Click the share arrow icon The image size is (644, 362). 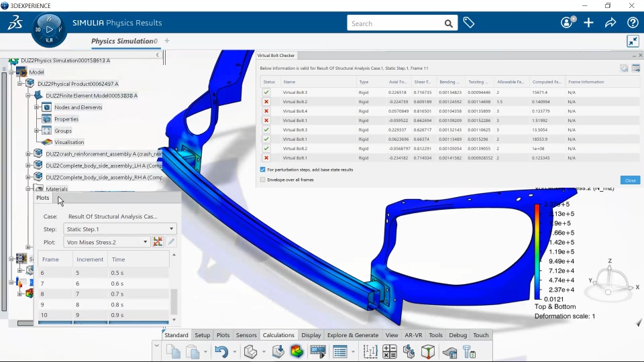tap(610, 23)
